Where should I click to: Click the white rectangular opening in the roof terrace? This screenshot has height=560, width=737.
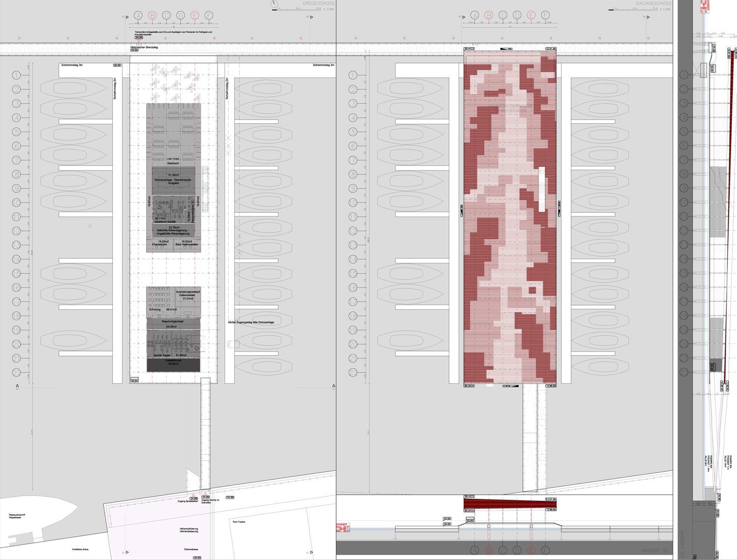(542, 189)
